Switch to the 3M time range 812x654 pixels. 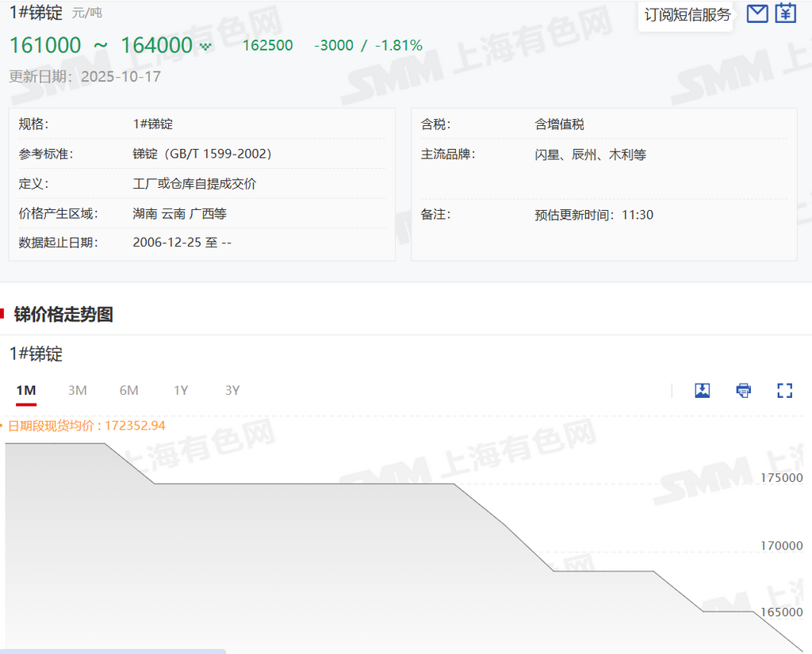[77, 390]
